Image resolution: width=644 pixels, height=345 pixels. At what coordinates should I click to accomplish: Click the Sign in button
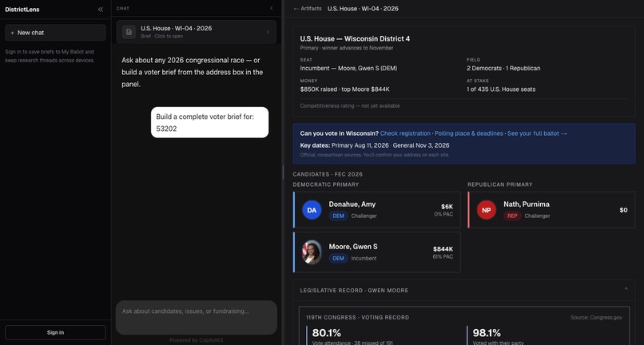[55, 333]
